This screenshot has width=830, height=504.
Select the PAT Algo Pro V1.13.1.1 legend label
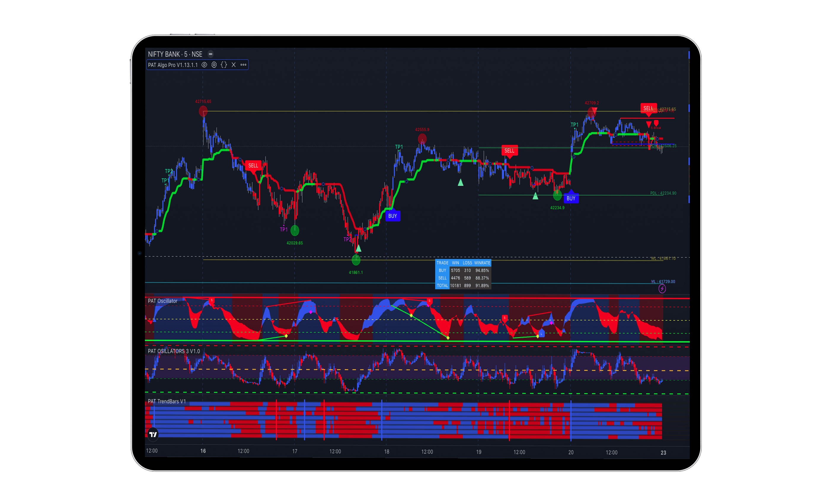173,65
